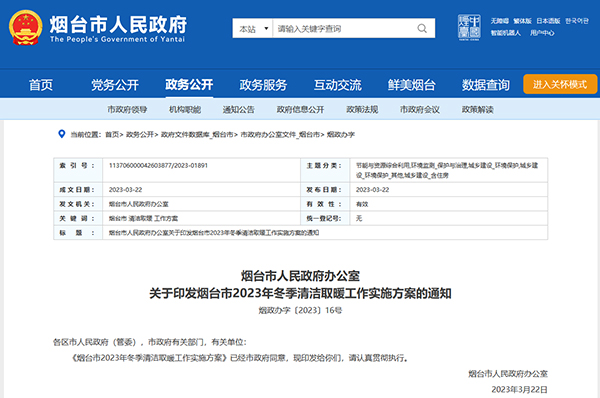This screenshot has width=600, height=398.
Task: Click the location pin icon in breadcrumb
Action: 62,134
